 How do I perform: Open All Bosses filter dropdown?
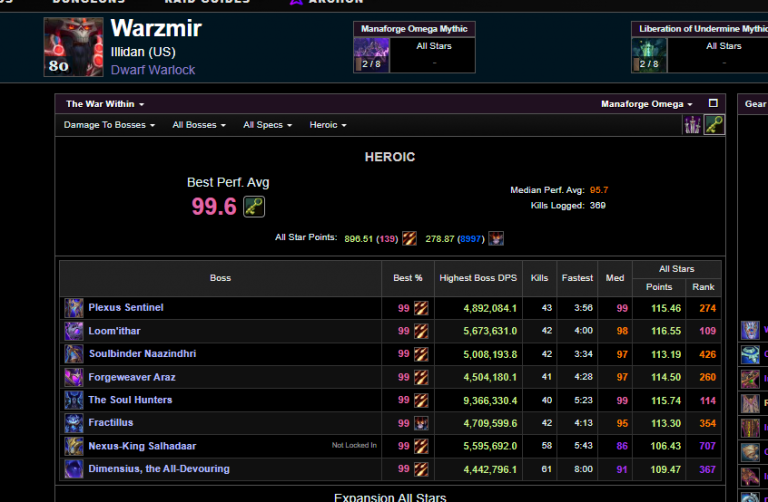point(199,125)
